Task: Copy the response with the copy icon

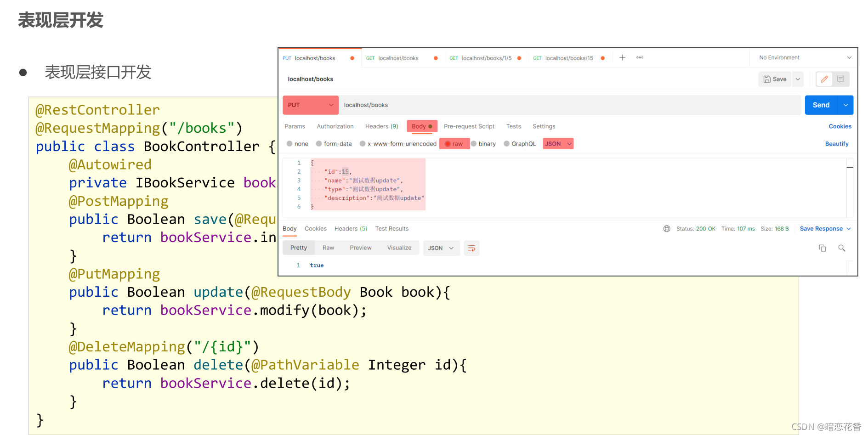Action: tap(823, 248)
